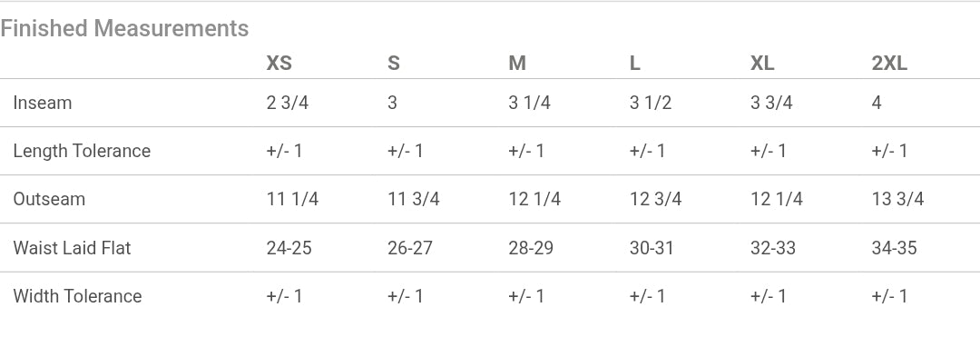Click the XS outseam value 11 1/4
Viewport: 980px width, 347px height.
292,199
